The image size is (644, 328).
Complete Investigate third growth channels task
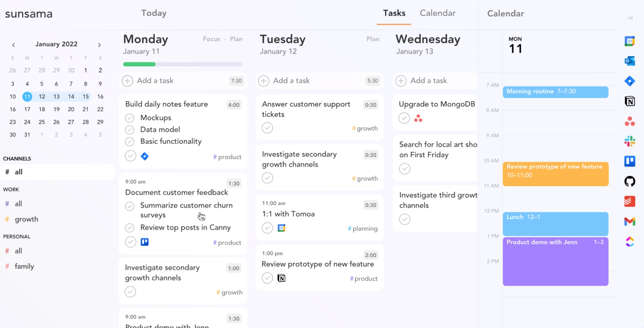pyautogui.click(x=405, y=219)
